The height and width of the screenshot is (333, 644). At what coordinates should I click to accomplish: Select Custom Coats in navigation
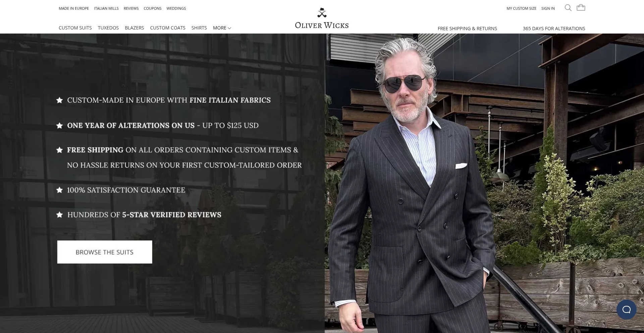pos(168,28)
